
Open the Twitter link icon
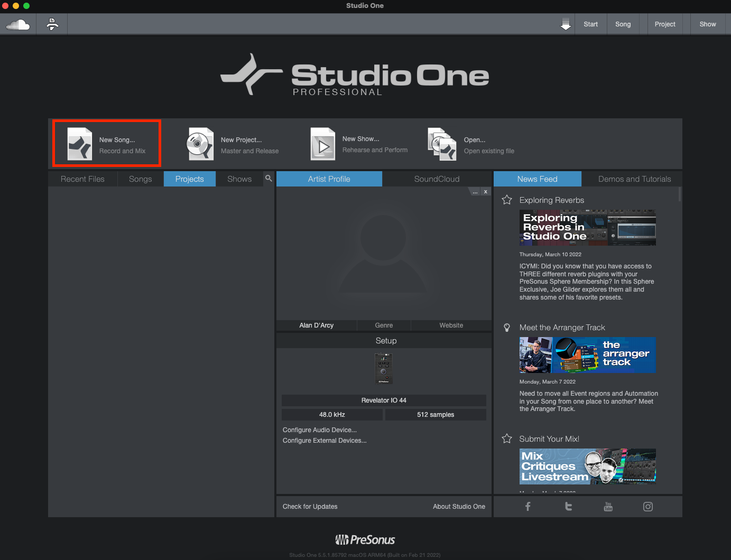[568, 507]
